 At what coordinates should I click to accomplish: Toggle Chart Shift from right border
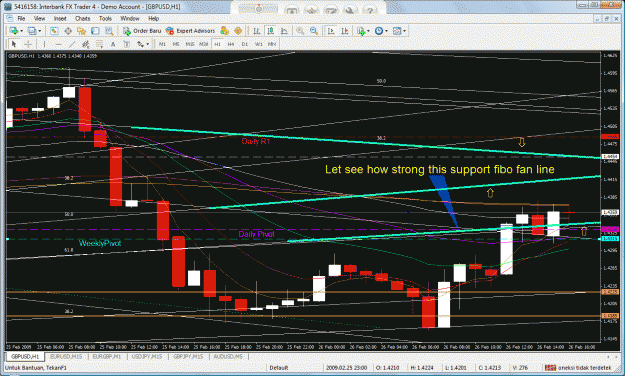[345, 31]
